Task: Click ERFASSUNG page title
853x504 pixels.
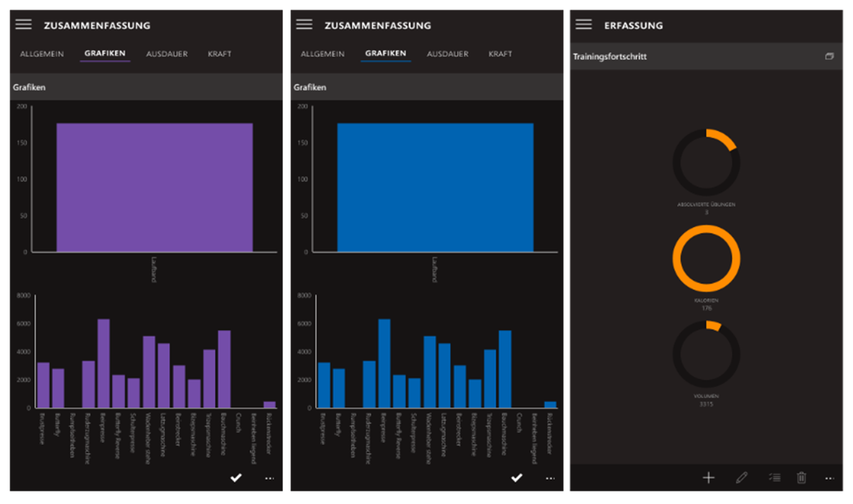Action: pos(633,26)
